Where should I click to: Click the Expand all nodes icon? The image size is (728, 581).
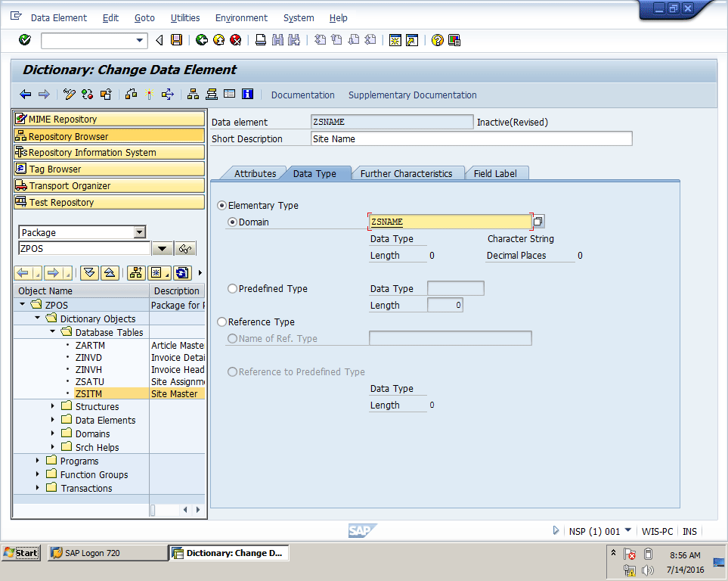tap(89, 273)
